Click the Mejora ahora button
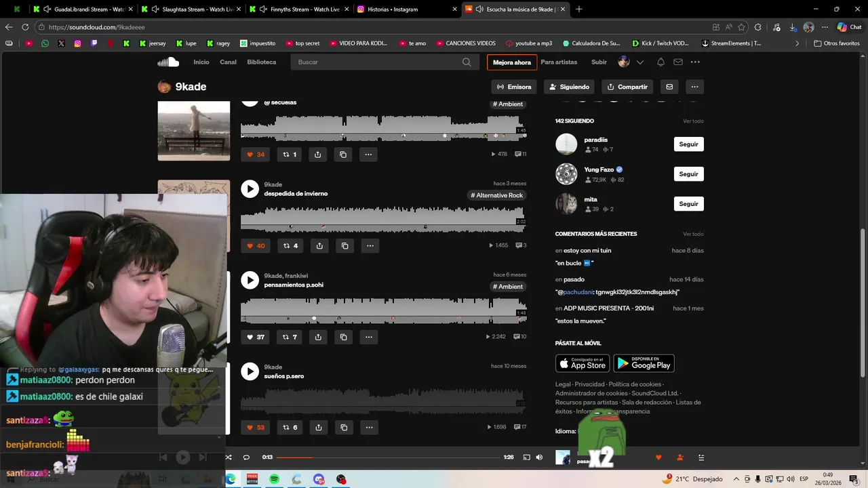868x488 pixels. (512, 62)
